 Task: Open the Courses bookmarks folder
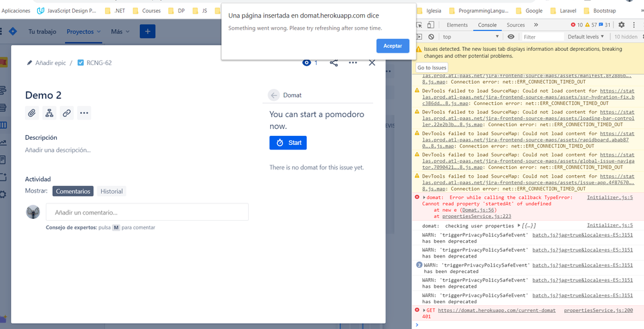[x=146, y=11]
